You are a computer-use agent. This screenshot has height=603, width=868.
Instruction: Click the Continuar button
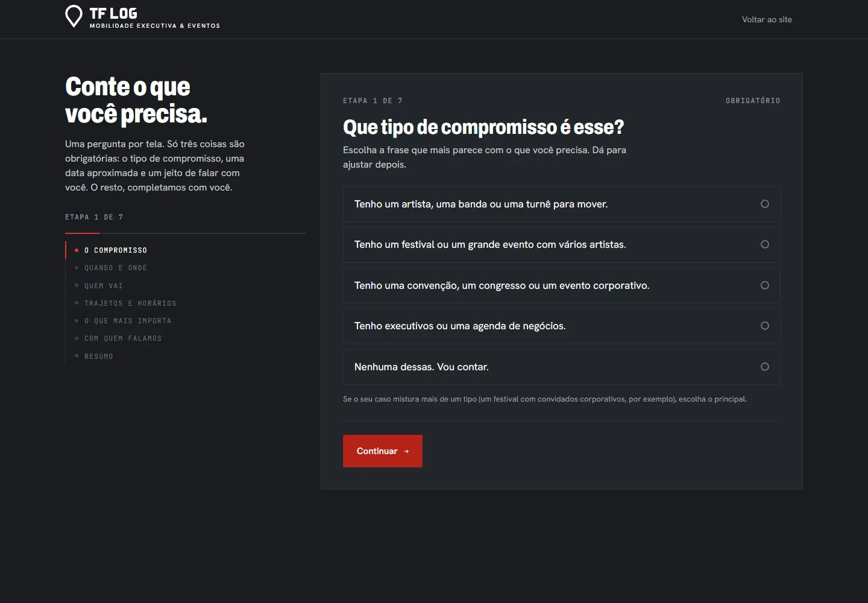(x=383, y=451)
